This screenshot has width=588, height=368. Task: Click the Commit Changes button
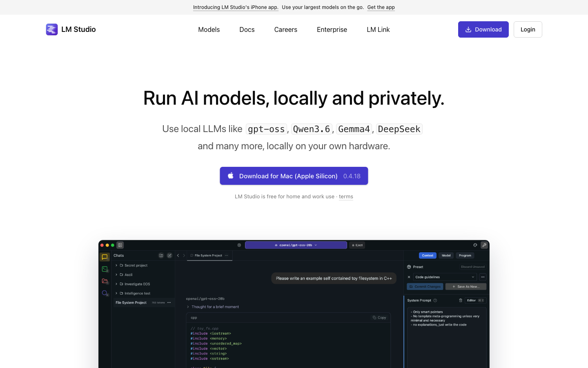point(425,287)
